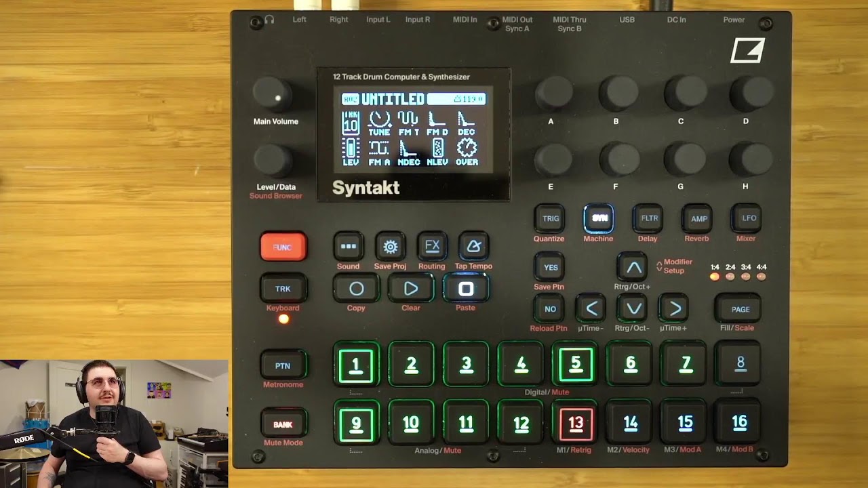Click the Level/Data knob
This screenshot has width=868, height=488.
[274, 161]
